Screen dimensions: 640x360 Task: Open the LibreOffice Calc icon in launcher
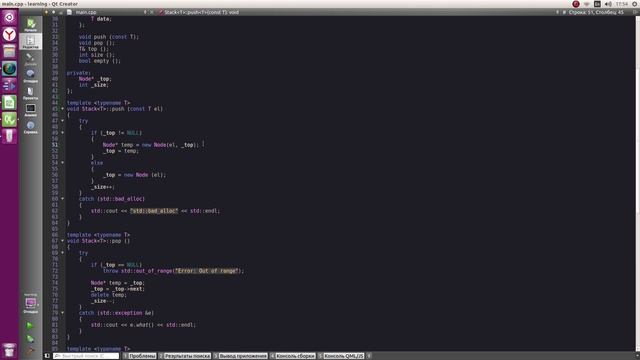9,102
